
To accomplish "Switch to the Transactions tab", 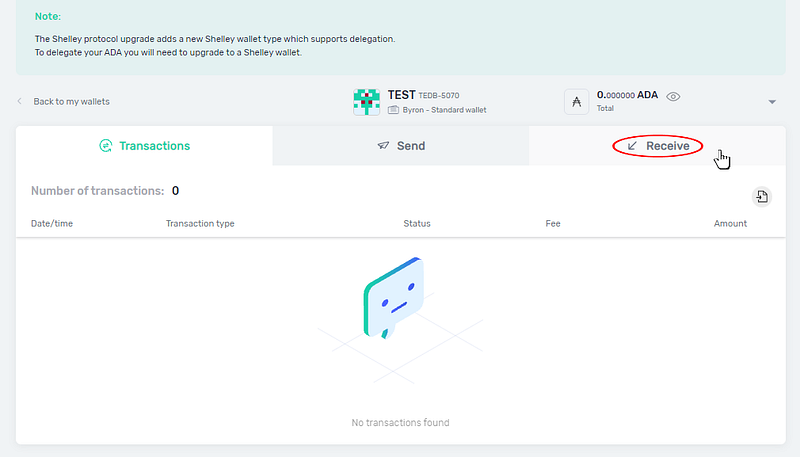I will [x=144, y=146].
